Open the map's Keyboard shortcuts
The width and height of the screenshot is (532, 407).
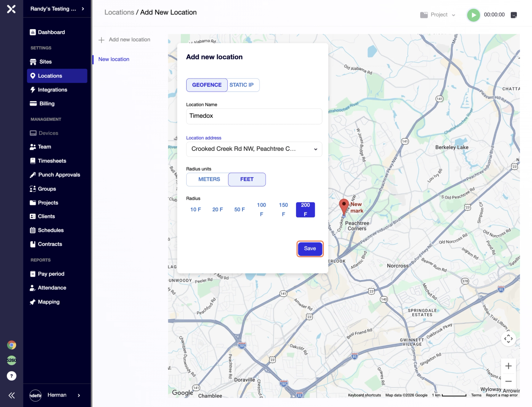pyautogui.click(x=364, y=395)
